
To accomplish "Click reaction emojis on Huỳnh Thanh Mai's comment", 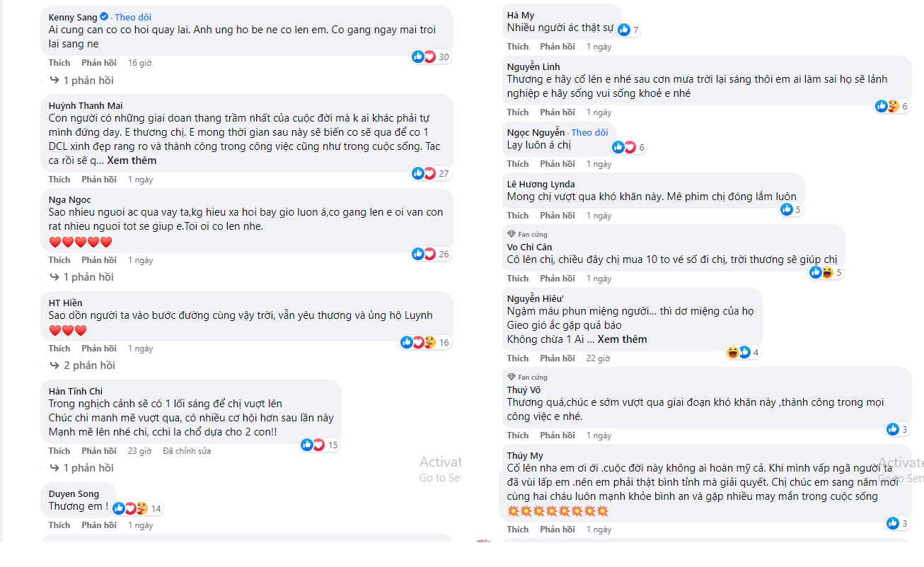I will pos(424,173).
